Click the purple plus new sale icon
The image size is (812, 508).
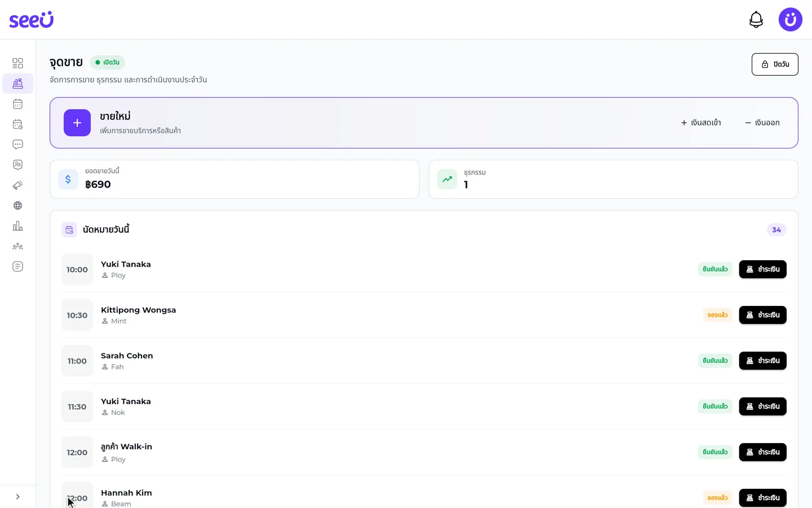(77, 122)
